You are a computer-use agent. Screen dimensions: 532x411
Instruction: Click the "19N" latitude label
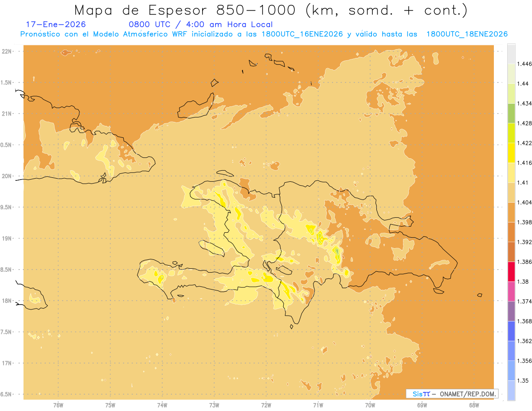coord(7,239)
